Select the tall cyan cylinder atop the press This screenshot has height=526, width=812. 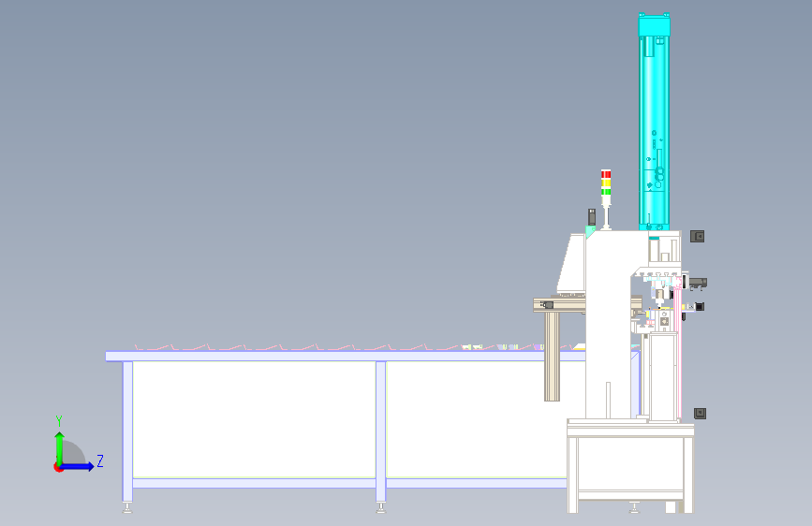click(x=654, y=122)
